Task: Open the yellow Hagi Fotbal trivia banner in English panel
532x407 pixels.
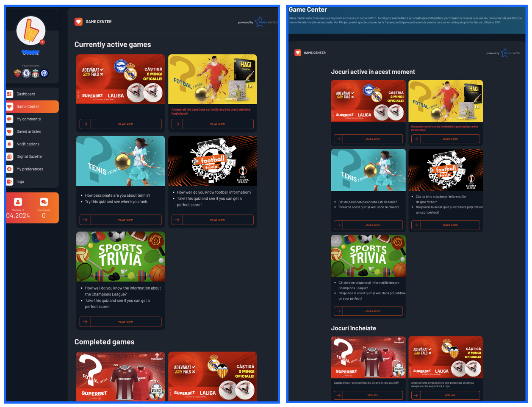Action: click(x=213, y=79)
